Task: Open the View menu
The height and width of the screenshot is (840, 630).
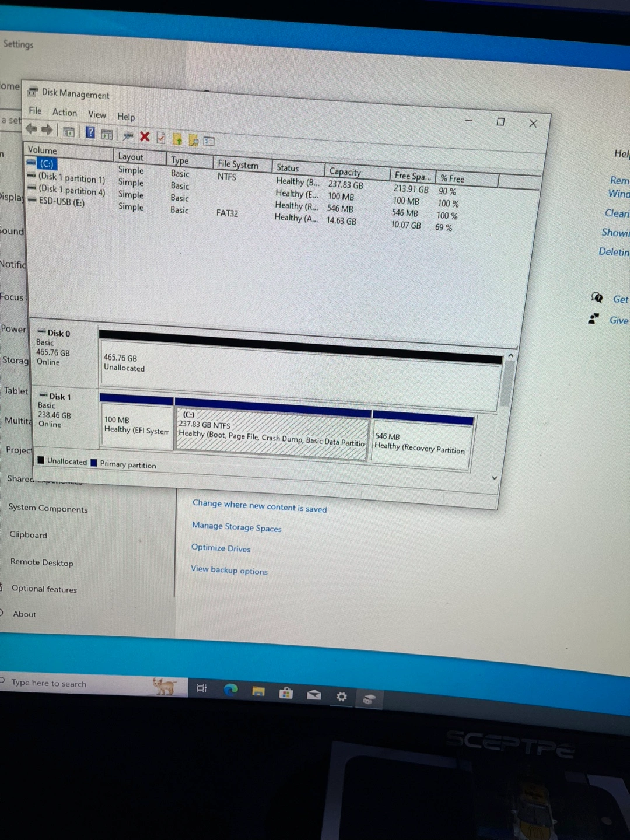Action: coord(97,114)
